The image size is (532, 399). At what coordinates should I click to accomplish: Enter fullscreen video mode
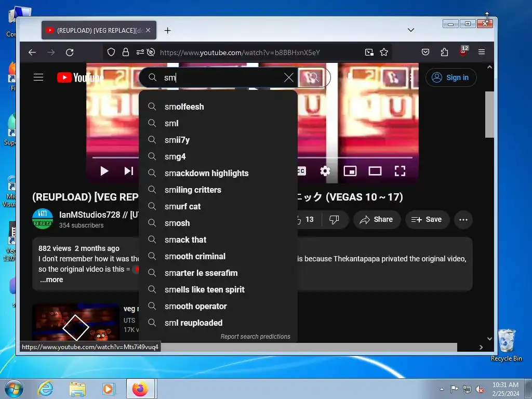click(400, 171)
